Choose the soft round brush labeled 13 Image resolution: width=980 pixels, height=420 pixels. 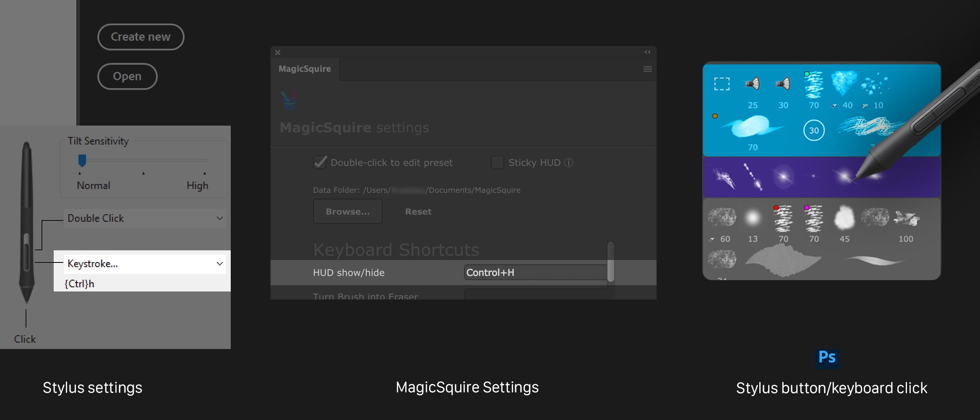click(753, 218)
